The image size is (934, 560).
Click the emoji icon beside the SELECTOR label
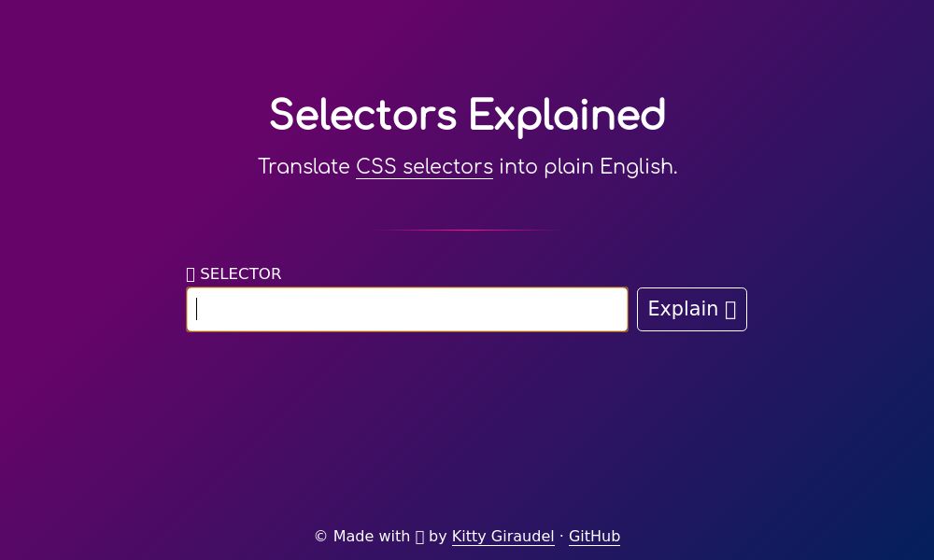tap(191, 273)
